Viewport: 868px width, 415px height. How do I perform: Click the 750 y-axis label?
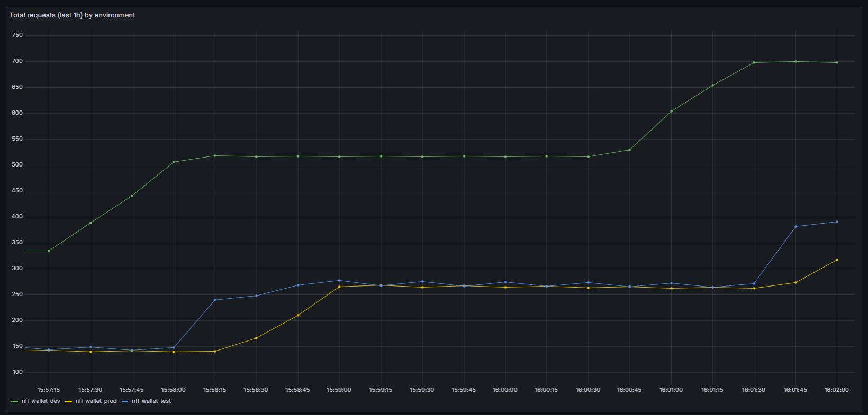(17, 35)
